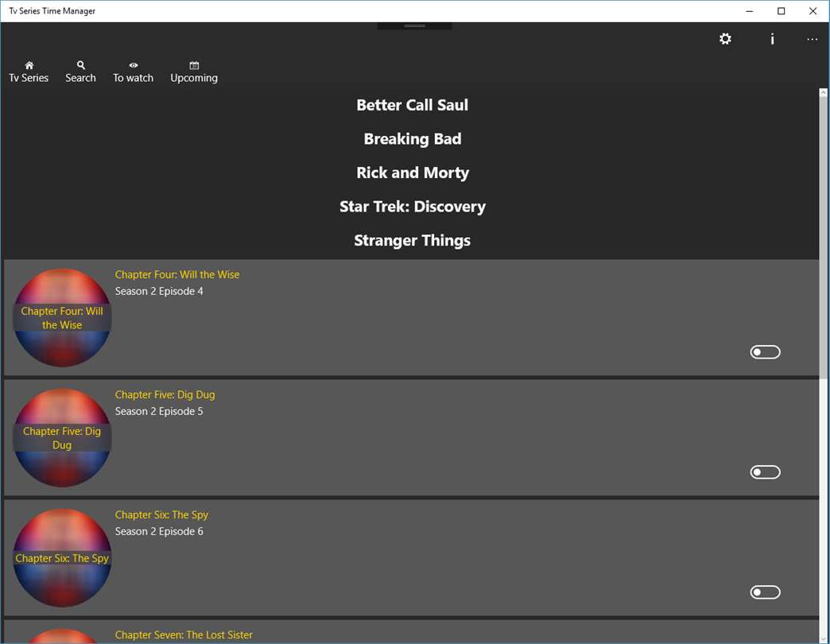Image resolution: width=830 pixels, height=644 pixels.
Task: Click the vertical scrollbar thumb
Action: point(823,239)
